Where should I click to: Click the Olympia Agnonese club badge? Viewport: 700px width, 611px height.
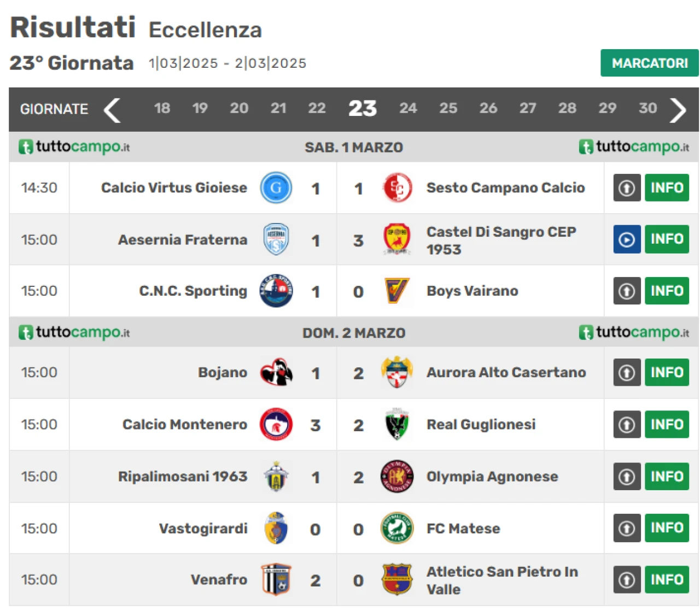[397, 476]
